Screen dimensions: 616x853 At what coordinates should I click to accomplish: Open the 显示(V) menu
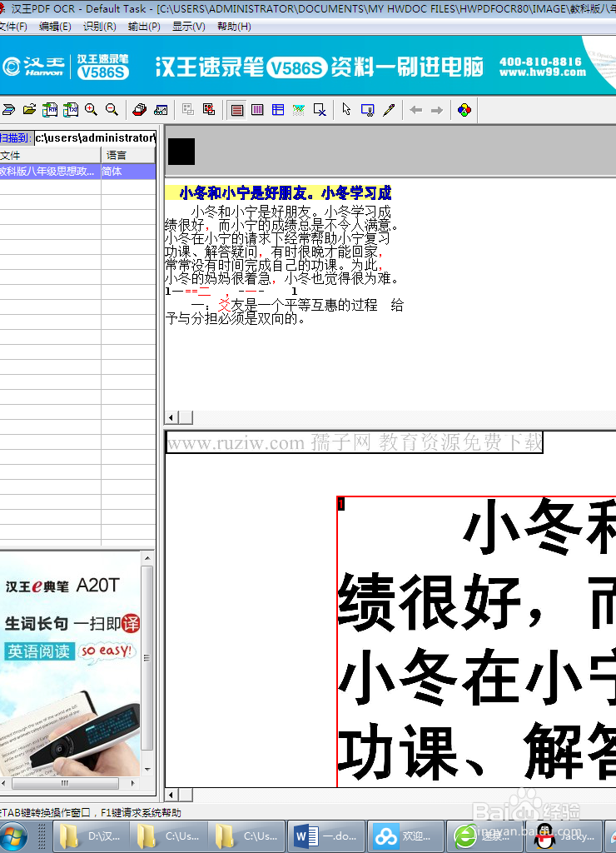tap(189, 27)
